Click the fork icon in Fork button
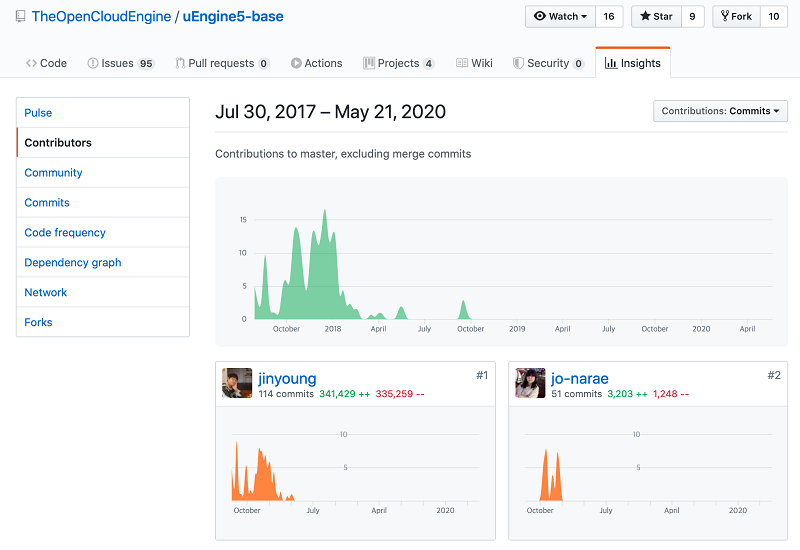The width and height of the screenshot is (800, 550). point(724,16)
